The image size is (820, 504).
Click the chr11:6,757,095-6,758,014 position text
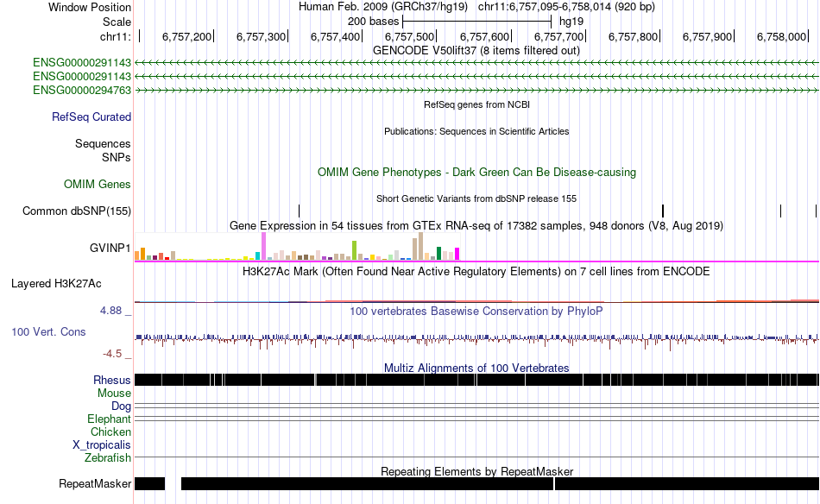pos(566,7)
